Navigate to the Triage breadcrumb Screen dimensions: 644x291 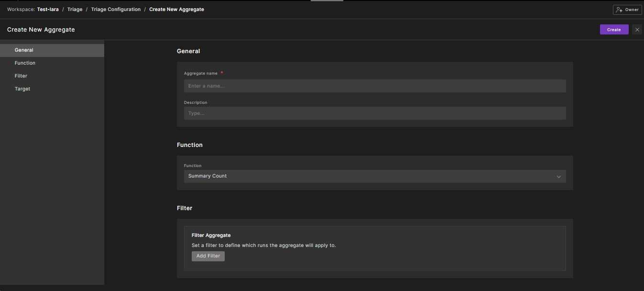(x=75, y=10)
